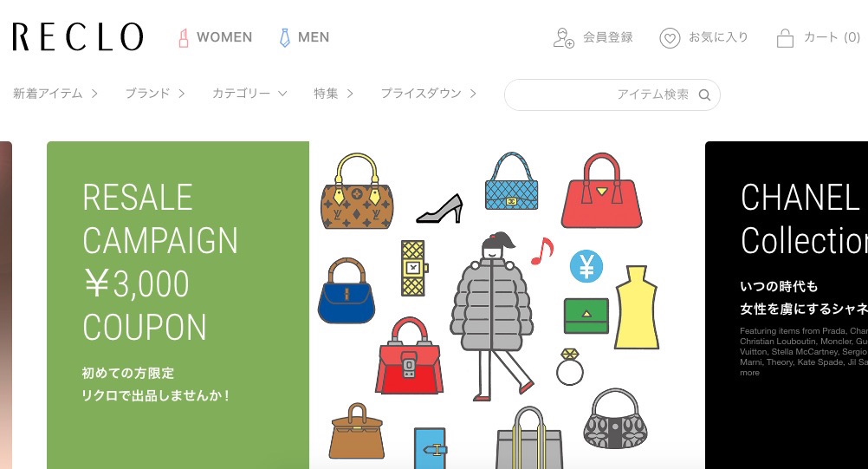Screen dimensions: 868x469
Task: Select the MEN tab
Action: [304, 37]
